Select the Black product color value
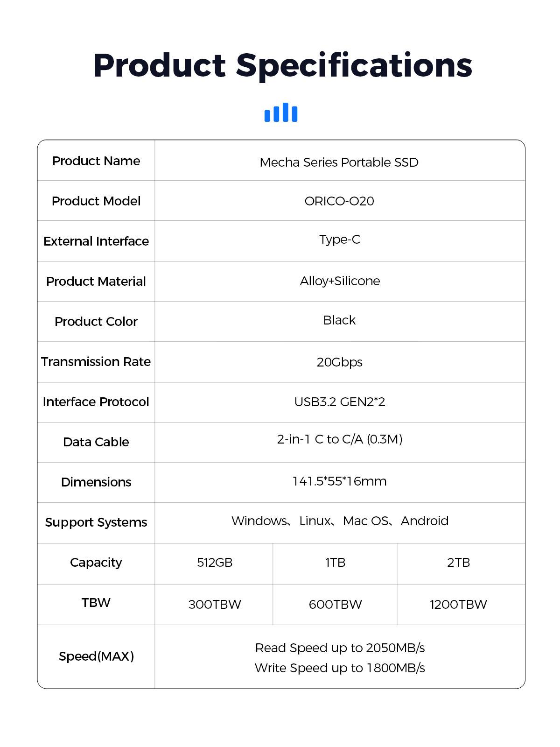Viewport: 560px width, 747px height. click(339, 320)
